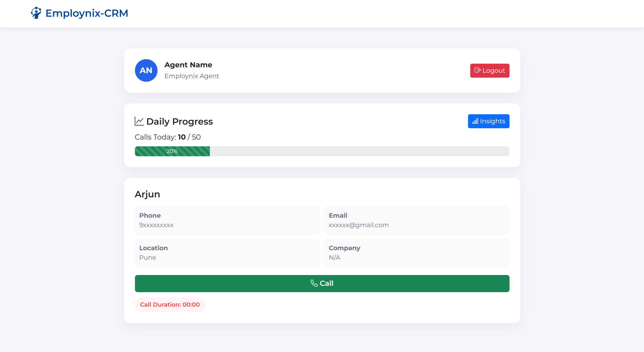Click the Employnix-CRM brand title
Viewport: 644px width, 352px height.
86,13
